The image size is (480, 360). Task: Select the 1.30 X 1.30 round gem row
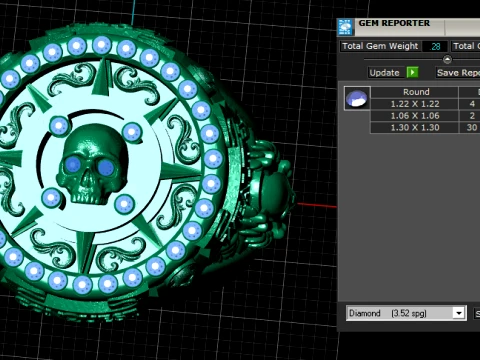click(x=425, y=127)
